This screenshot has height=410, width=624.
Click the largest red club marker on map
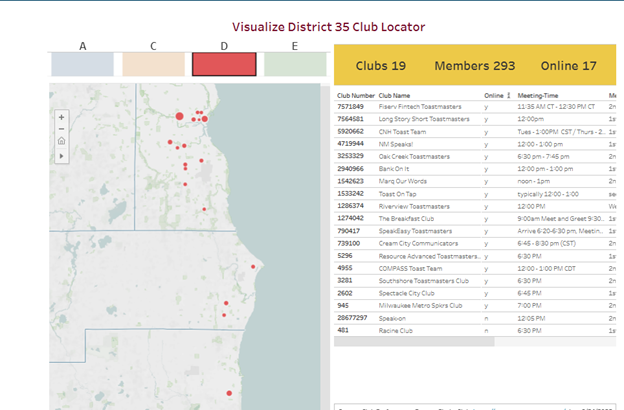pyautogui.click(x=180, y=117)
